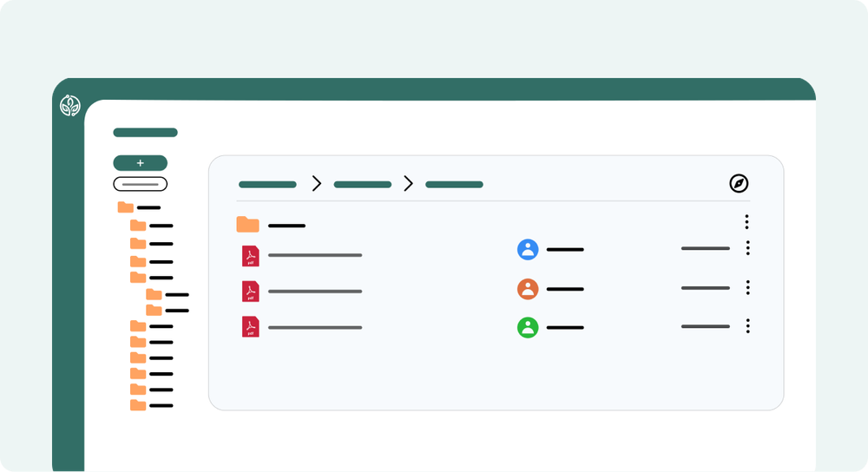Click the blue user avatar icon

coord(528,250)
